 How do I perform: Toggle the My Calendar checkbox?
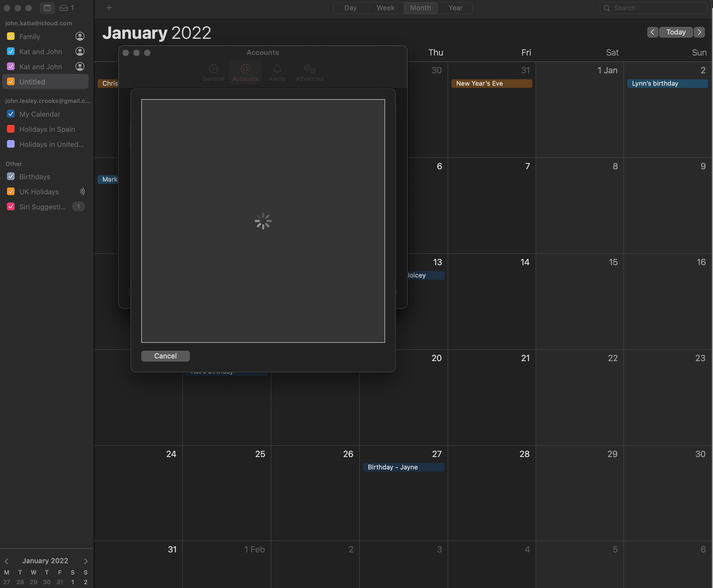point(11,114)
